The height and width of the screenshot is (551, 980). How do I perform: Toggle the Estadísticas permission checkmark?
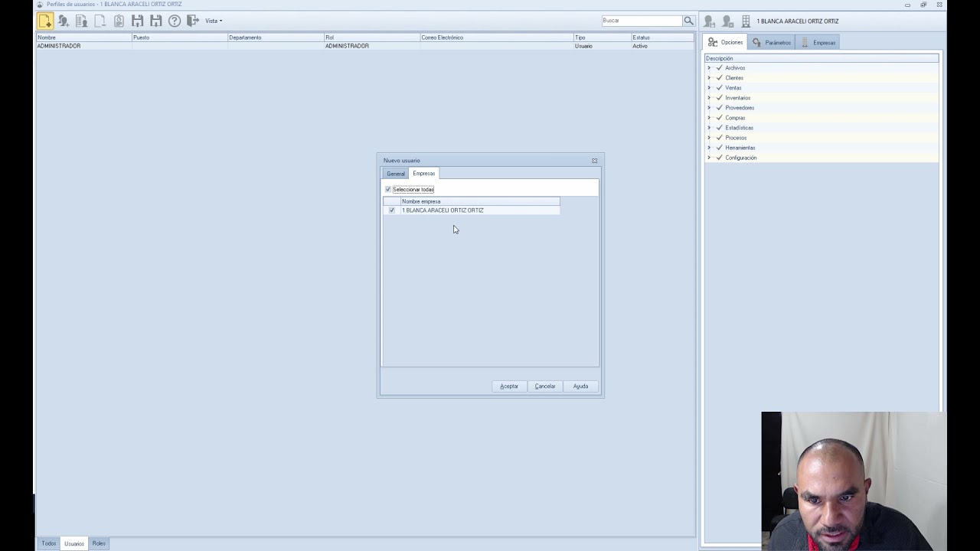719,128
